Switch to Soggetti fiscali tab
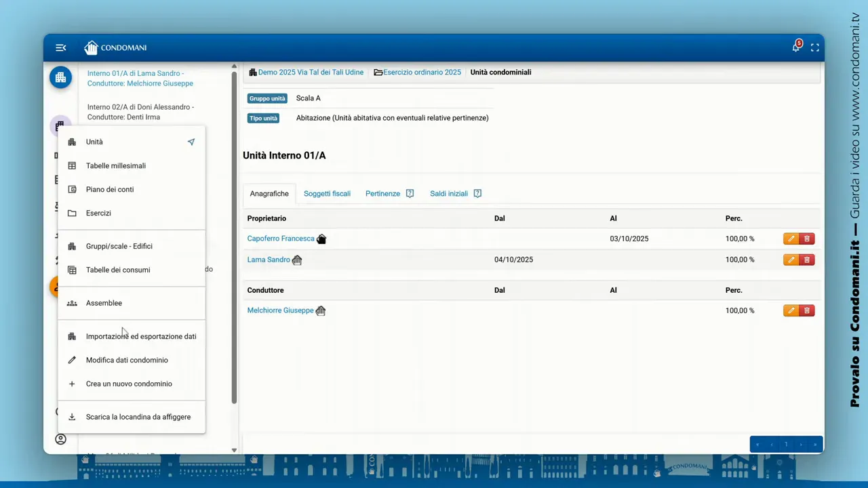This screenshot has width=868, height=488. pyautogui.click(x=327, y=194)
